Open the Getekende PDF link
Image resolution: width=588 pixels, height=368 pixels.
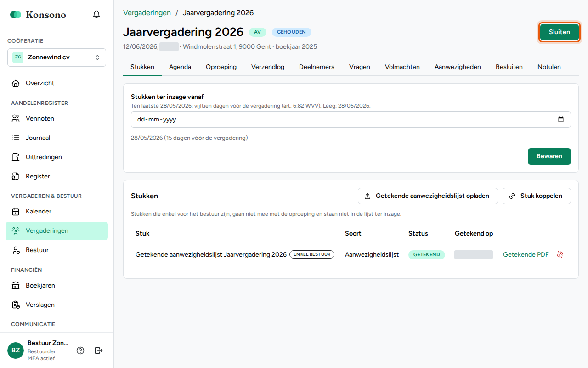pyautogui.click(x=526, y=254)
